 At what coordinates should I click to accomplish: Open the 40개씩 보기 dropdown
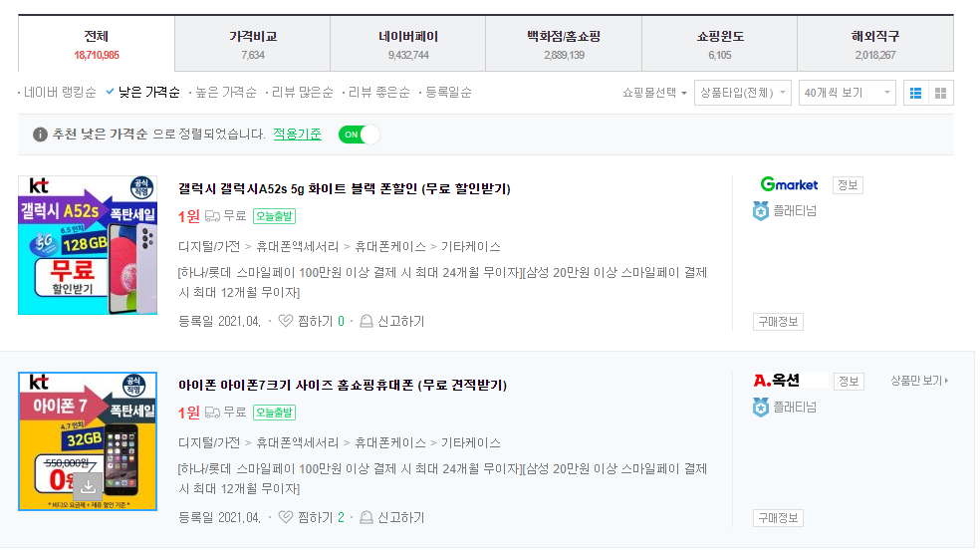click(x=848, y=93)
